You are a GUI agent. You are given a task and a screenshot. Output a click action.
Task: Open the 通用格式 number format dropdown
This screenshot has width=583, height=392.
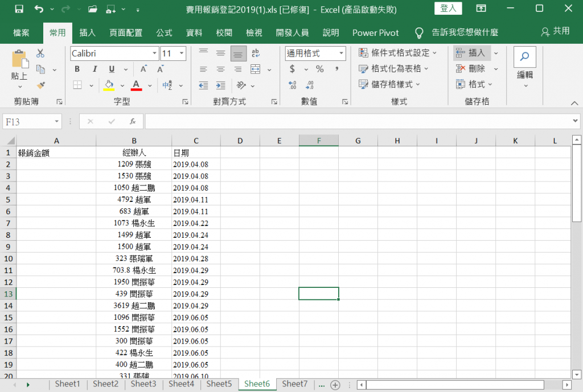click(342, 53)
